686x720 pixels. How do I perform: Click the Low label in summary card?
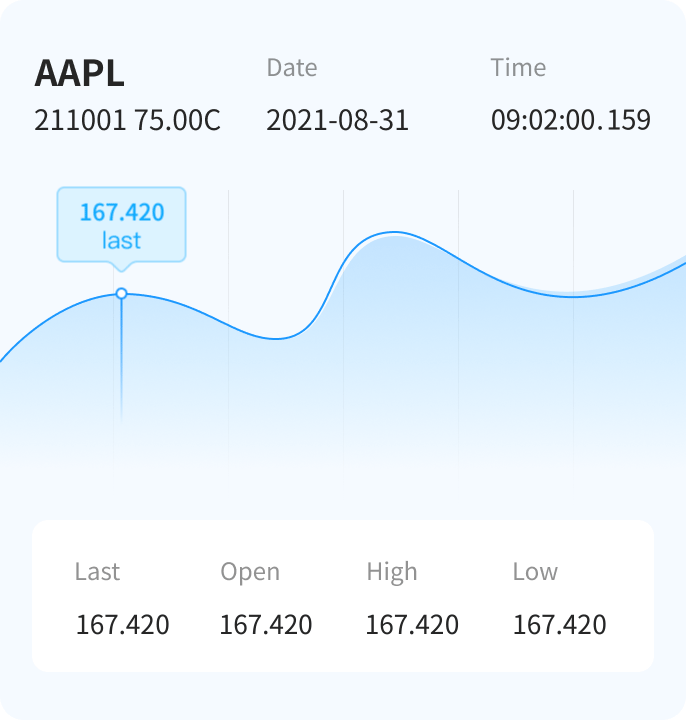tap(535, 572)
